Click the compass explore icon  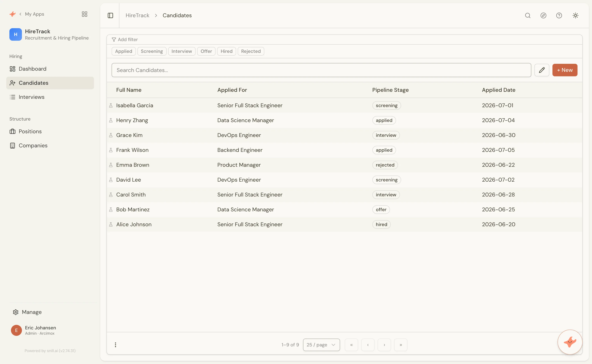543,15
